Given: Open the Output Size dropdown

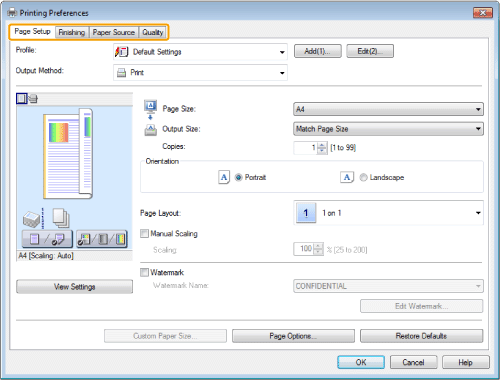Looking at the screenshot, I should pos(388,129).
